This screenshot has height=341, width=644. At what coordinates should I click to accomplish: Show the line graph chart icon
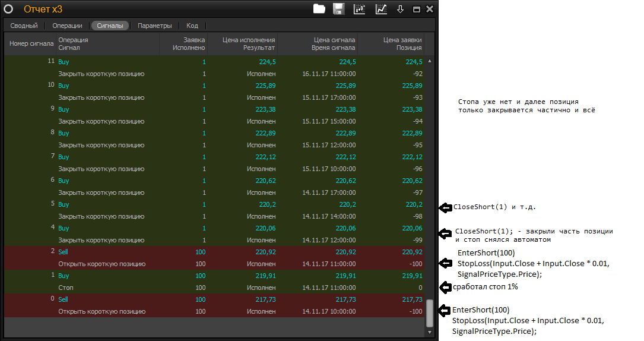(x=381, y=9)
